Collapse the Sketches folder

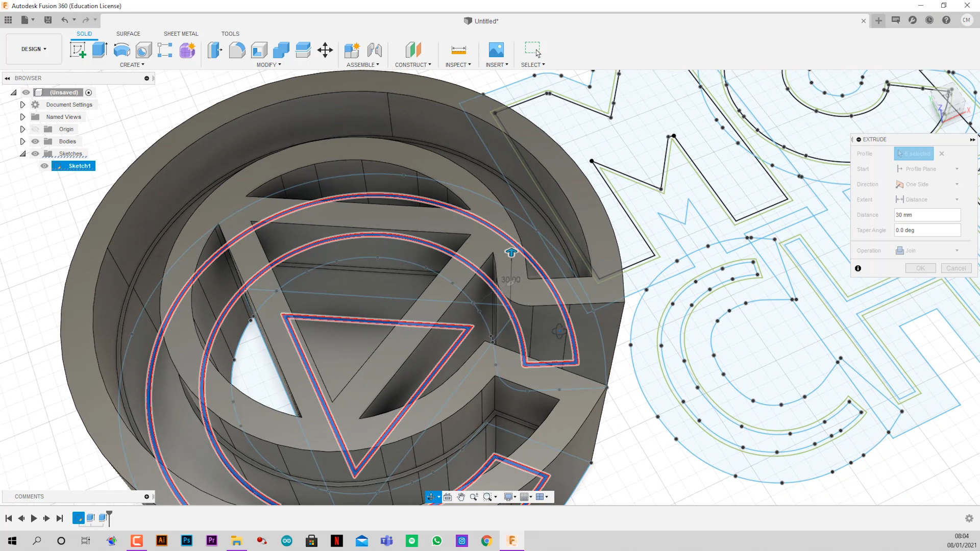point(22,154)
